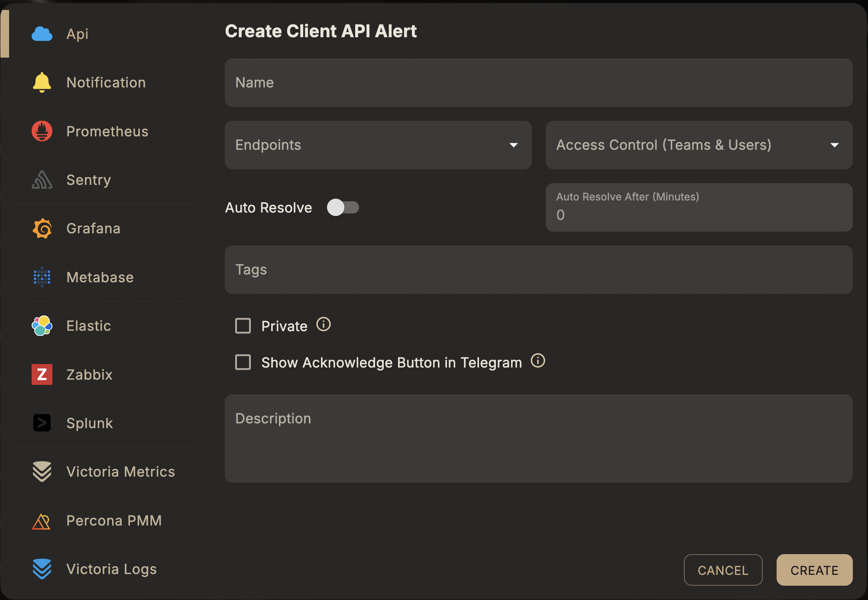Click the blue cloud Api icon
Image resolution: width=868 pixels, height=600 pixels.
(42, 34)
